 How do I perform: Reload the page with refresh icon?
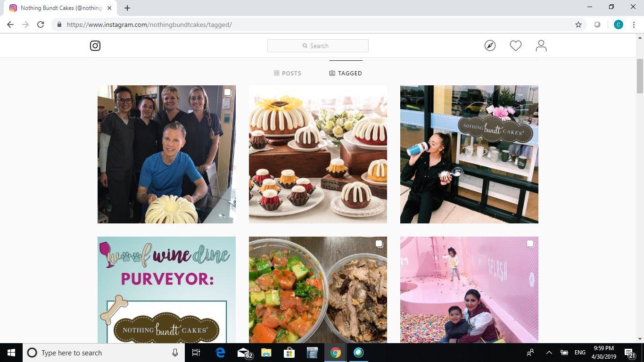coord(41,25)
